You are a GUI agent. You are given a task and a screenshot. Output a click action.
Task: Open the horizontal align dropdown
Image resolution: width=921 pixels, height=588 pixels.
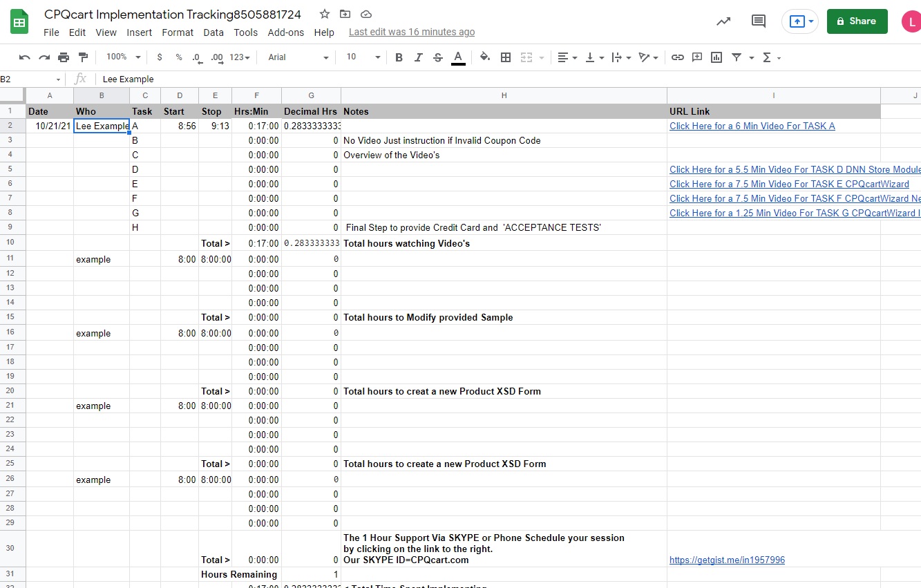click(x=567, y=57)
